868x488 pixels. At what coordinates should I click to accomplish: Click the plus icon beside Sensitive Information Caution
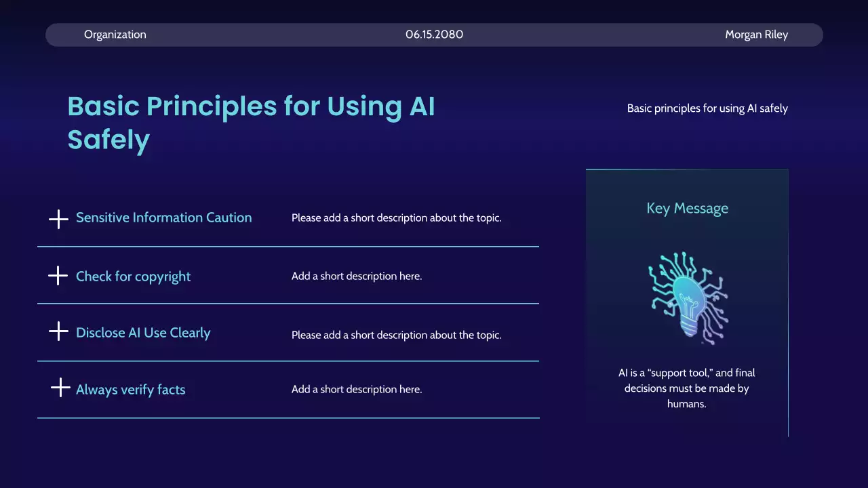59,219
